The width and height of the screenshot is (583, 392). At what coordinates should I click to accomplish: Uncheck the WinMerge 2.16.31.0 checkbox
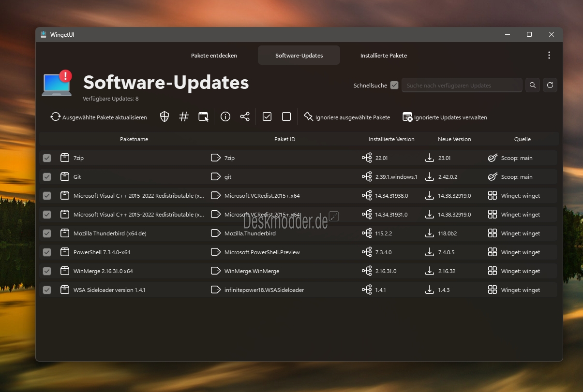[47, 271]
